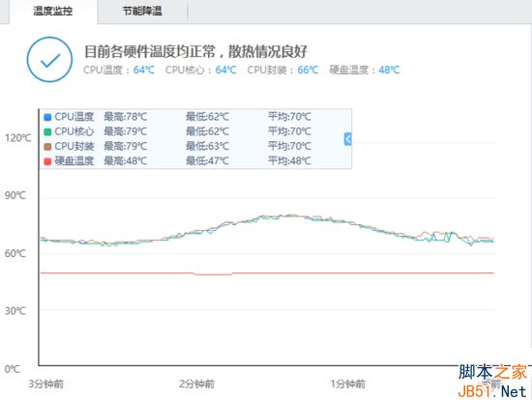This screenshot has width=532, height=400.
Task: Click the status headline 目前各硬件温度均正常
Action: coord(150,52)
